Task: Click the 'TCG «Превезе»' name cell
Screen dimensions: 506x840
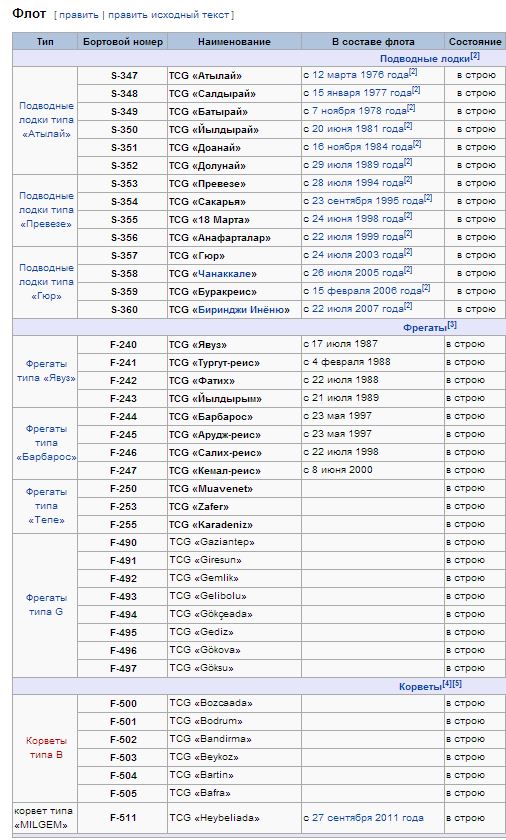Action: (x=234, y=184)
